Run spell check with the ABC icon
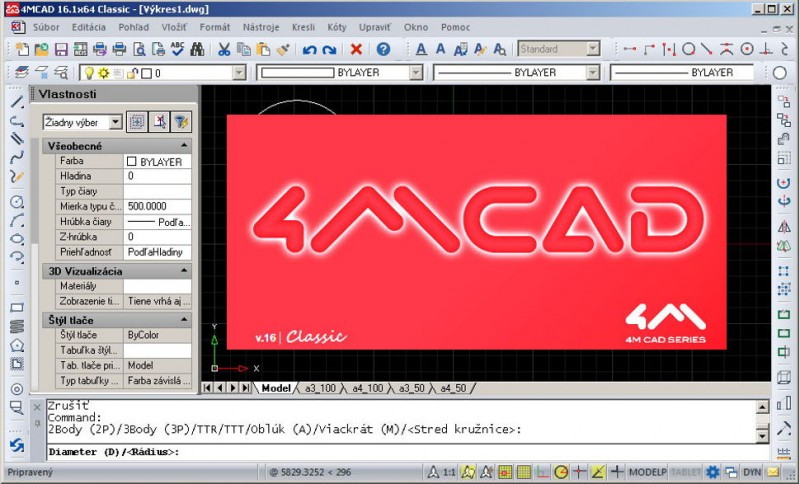This screenshot has width=800, height=484. point(178,49)
